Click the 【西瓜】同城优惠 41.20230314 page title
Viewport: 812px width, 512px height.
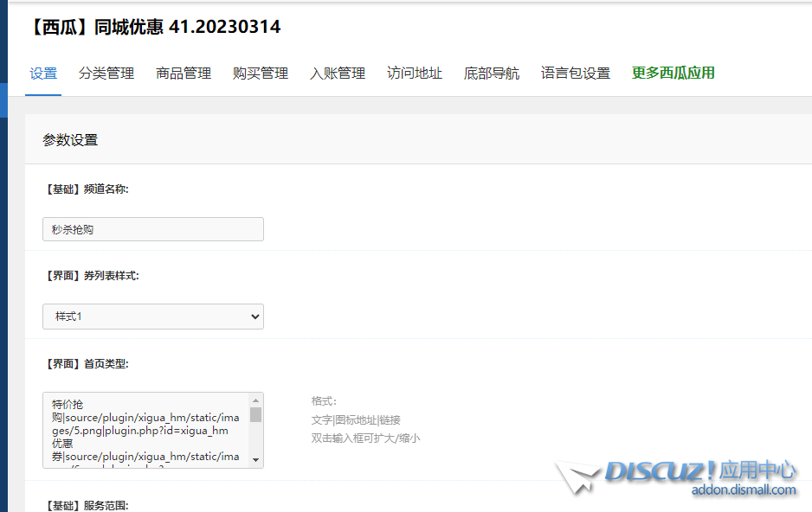pyautogui.click(x=155, y=27)
